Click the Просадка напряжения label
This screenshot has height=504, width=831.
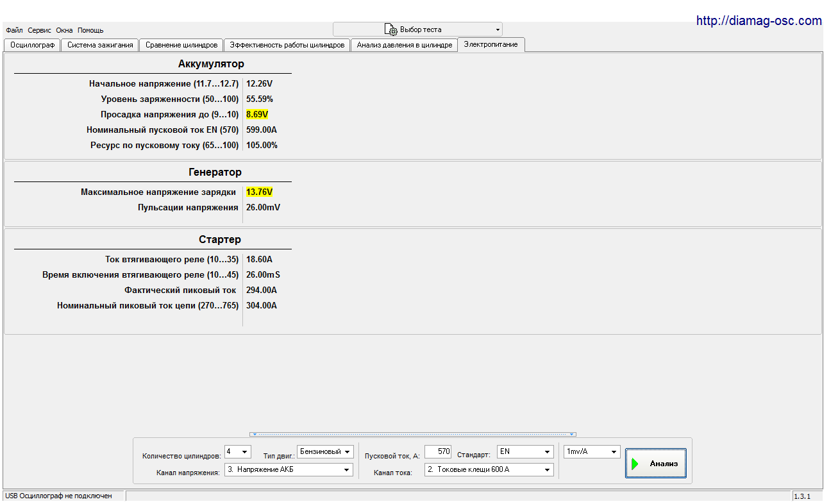coord(170,115)
